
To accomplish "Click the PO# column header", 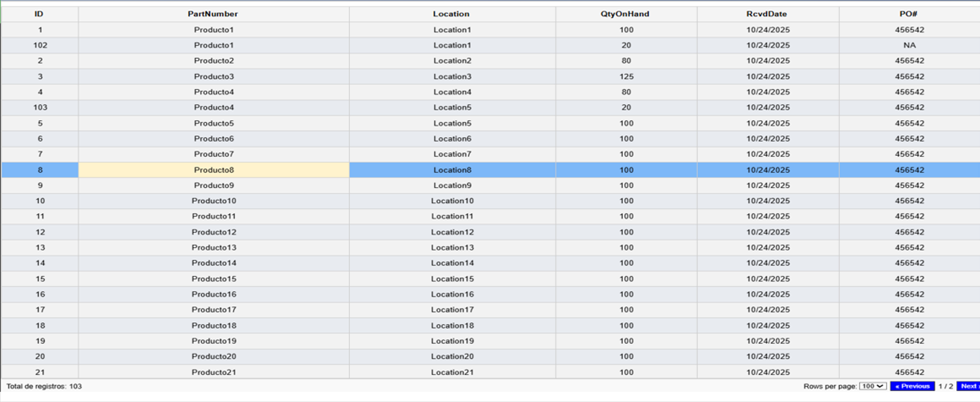I will pos(908,14).
